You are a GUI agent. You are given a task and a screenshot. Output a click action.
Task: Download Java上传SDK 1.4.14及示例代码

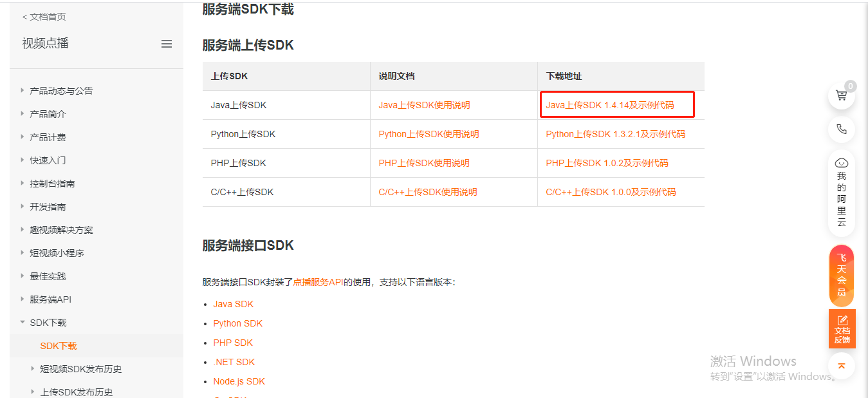pyautogui.click(x=609, y=105)
